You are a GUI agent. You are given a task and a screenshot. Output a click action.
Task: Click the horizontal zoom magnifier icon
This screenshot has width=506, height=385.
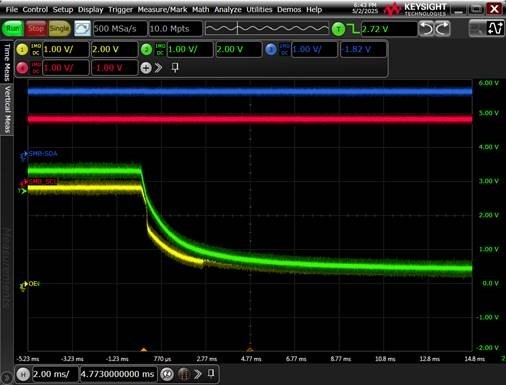pyautogui.click(x=167, y=374)
